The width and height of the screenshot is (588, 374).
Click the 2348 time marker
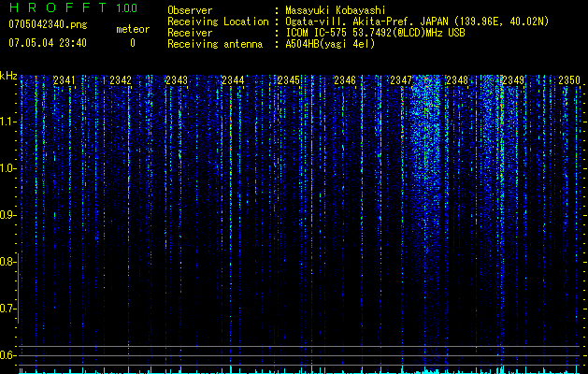click(457, 80)
